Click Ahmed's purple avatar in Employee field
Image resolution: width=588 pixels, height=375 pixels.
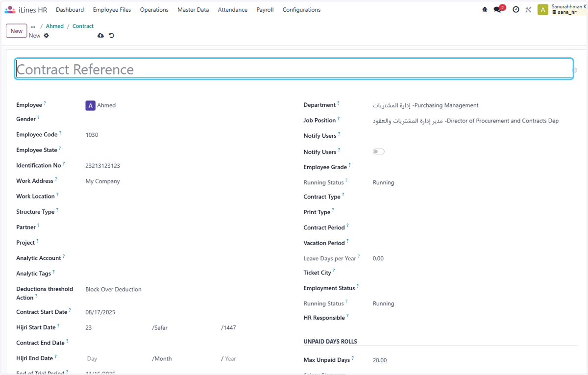click(x=90, y=105)
